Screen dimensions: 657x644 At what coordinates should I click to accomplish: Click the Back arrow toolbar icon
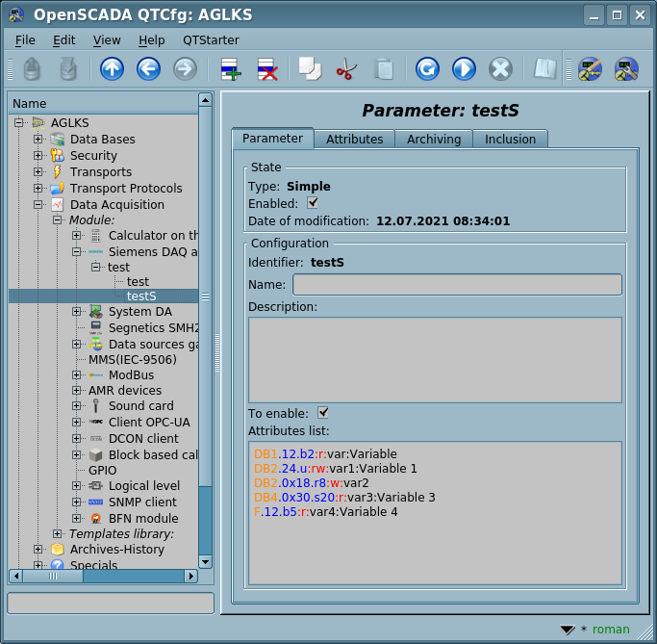click(x=148, y=69)
